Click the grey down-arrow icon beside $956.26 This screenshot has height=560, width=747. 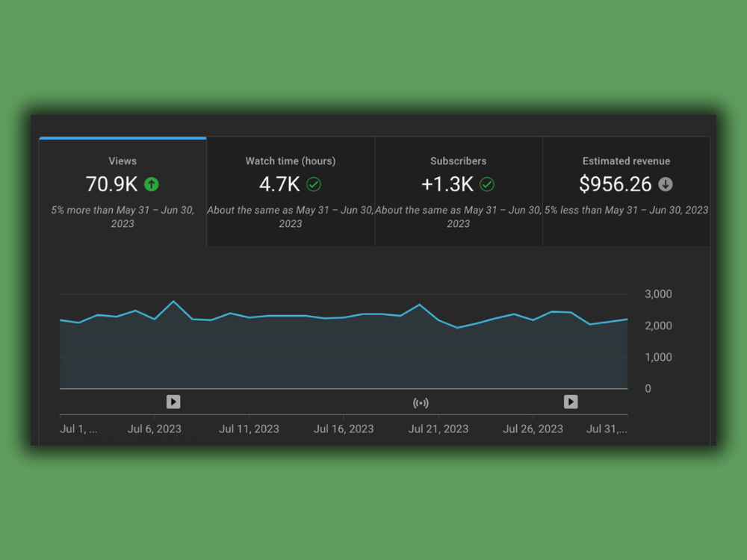pyautogui.click(x=666, y=184)
